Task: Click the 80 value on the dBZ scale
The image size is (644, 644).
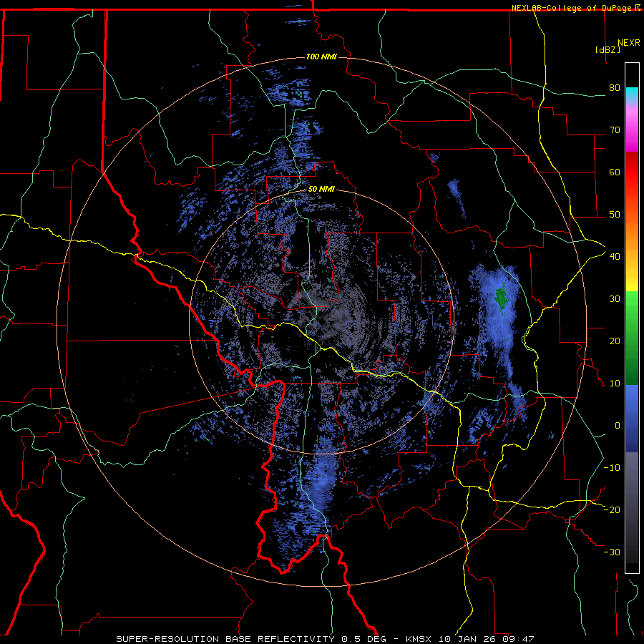Action: pos(615,88)
